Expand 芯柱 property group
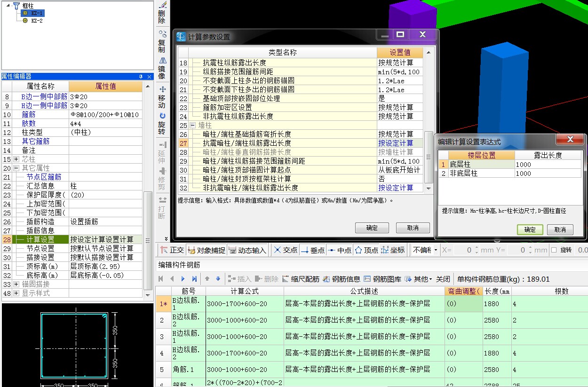 click(x=16, y=159)
